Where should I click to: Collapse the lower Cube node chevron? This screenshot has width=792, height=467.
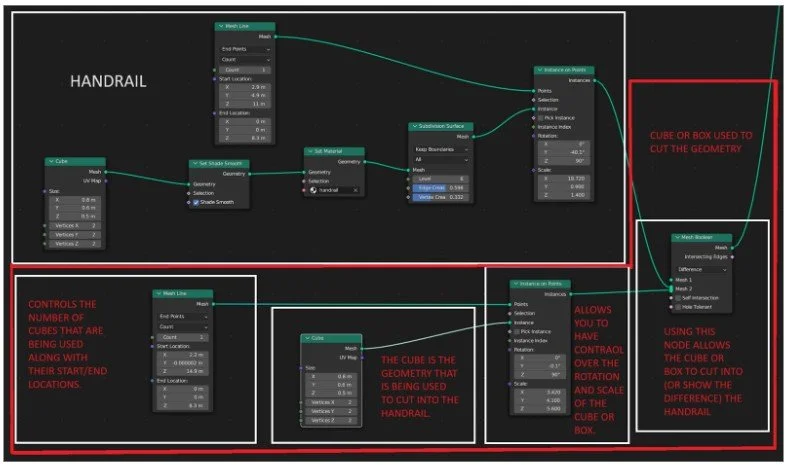pyautogui.click(x=307, y=338)
